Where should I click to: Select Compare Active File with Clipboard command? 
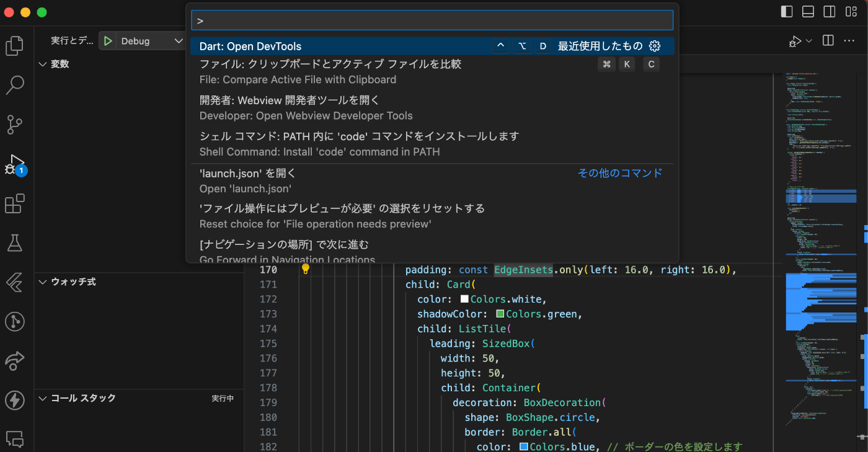432,72
